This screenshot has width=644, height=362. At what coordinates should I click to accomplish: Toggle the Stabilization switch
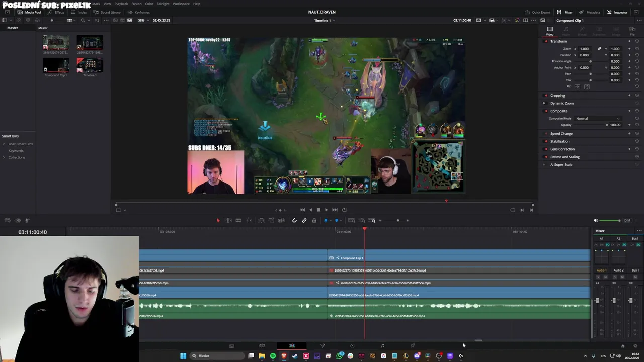click(546, 141)
